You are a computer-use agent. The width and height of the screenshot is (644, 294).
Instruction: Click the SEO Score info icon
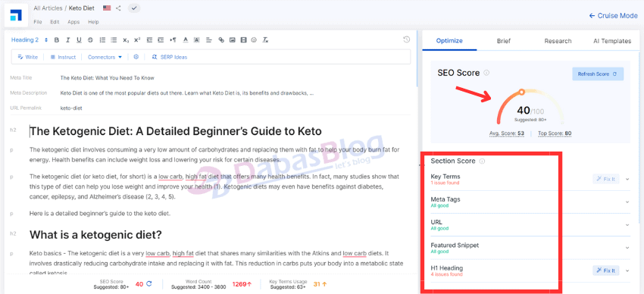[x=486, y=73]
